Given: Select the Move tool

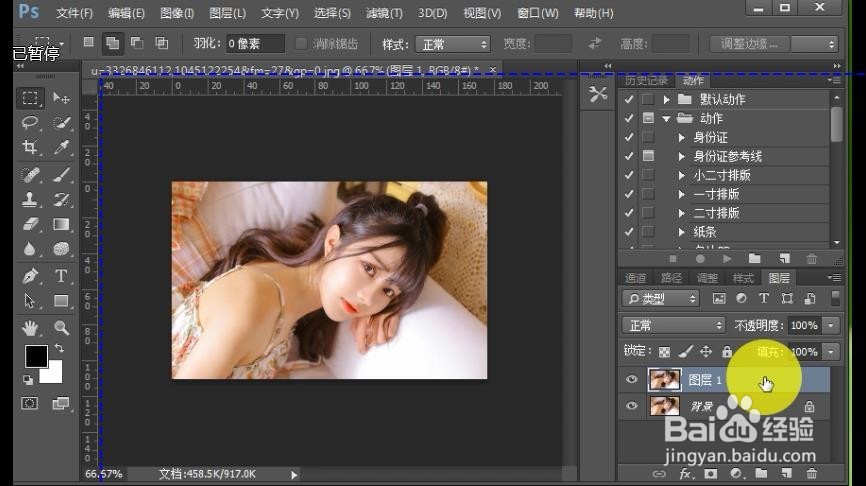Looking at the screenshot, I should [61, 98].
